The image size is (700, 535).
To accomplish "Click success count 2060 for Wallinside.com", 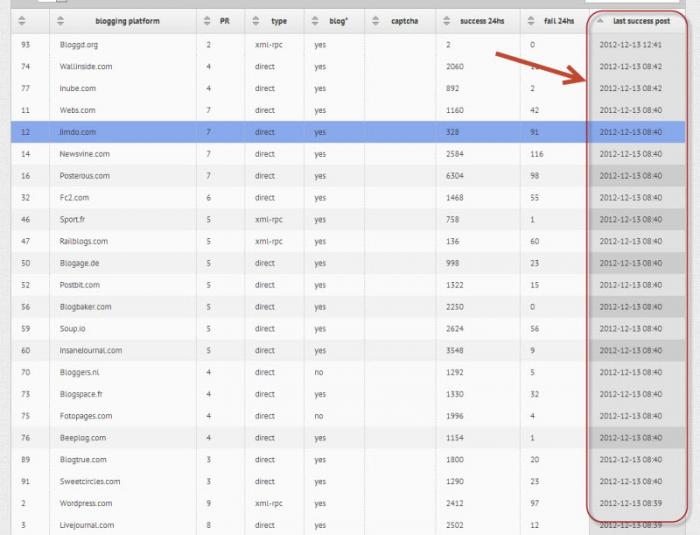I will point(454,67).
